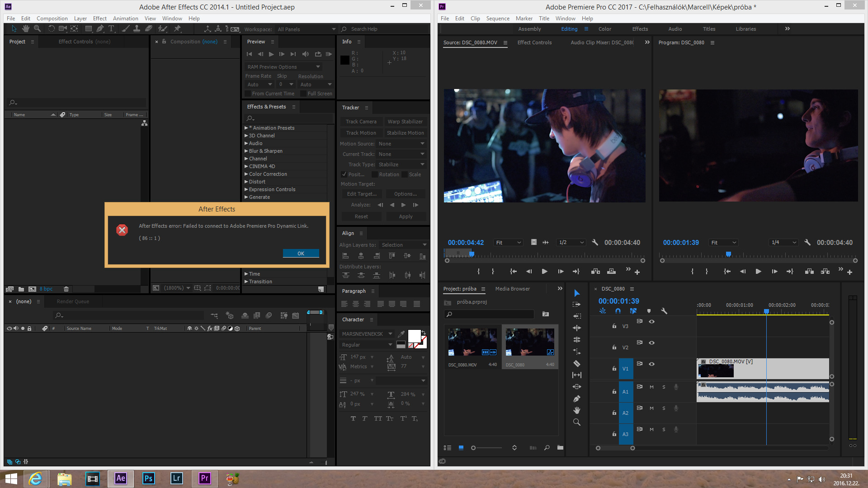This screenshot has height=488, width=868.
Task: Select the Razor tool in Premiere
Action: [x=576, y=363]
